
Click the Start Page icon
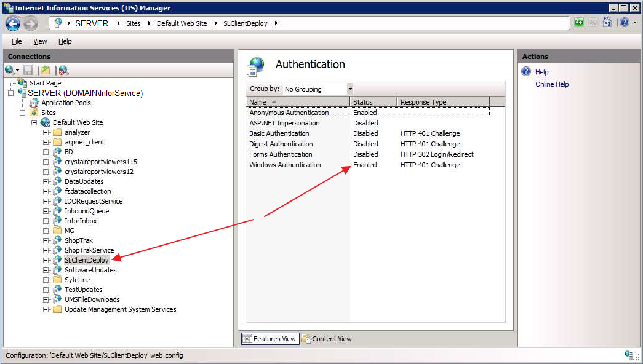23,83
